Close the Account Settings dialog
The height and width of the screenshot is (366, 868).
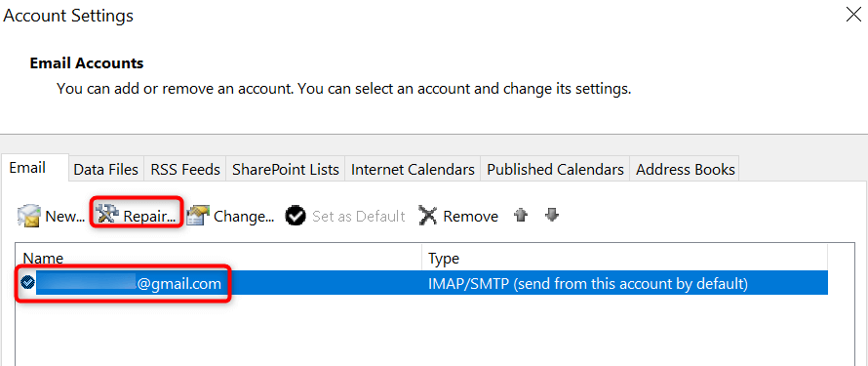click(854, 15)
